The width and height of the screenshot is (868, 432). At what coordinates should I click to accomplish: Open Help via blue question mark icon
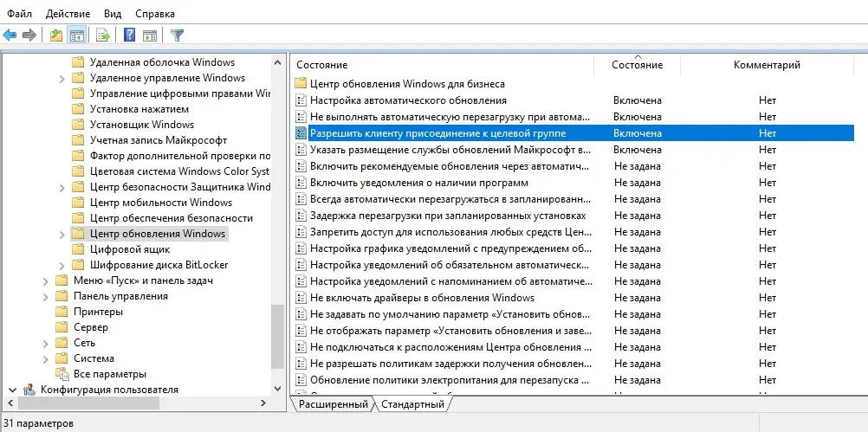pos(130,35)
